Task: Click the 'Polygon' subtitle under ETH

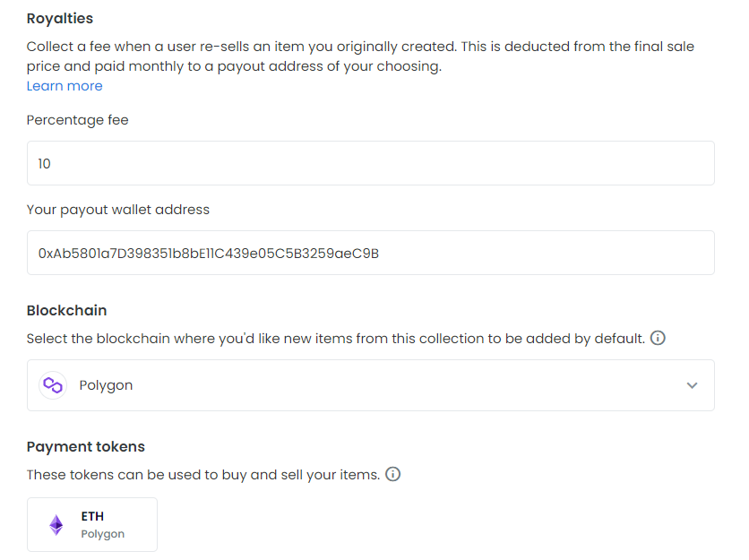Action: 102,534
